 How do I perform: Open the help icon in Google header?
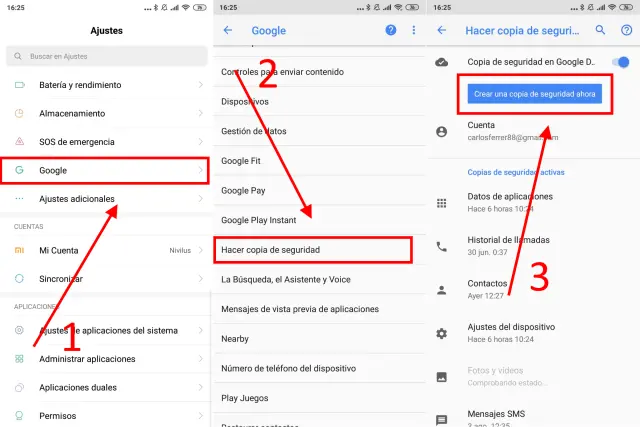[x=391, y=31]
